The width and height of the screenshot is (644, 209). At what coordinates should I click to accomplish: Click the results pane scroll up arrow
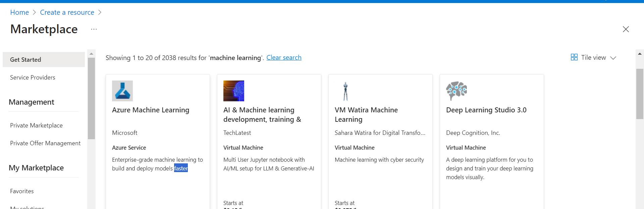(x=640, y=54)
